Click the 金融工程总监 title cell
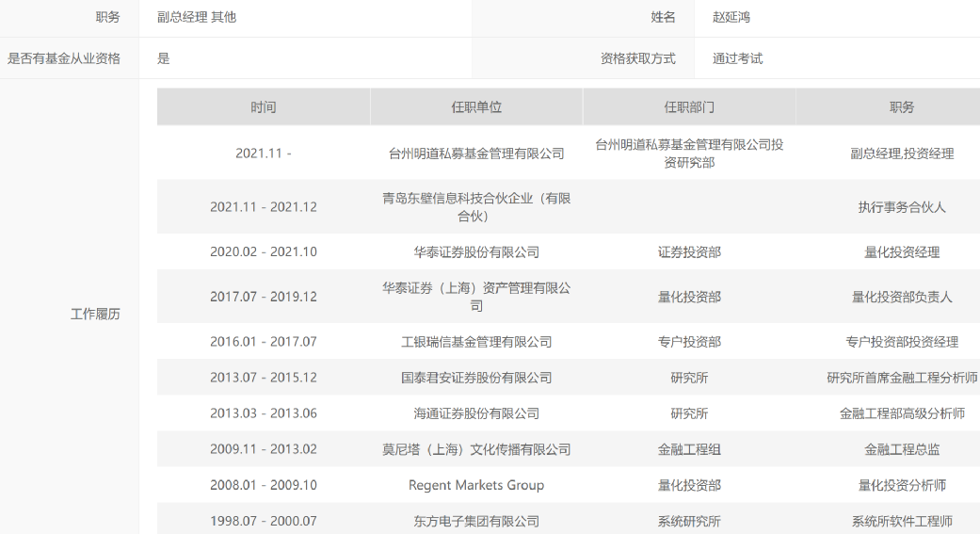Viewport: 980px width, 534px height. click(x=901, y=449)
